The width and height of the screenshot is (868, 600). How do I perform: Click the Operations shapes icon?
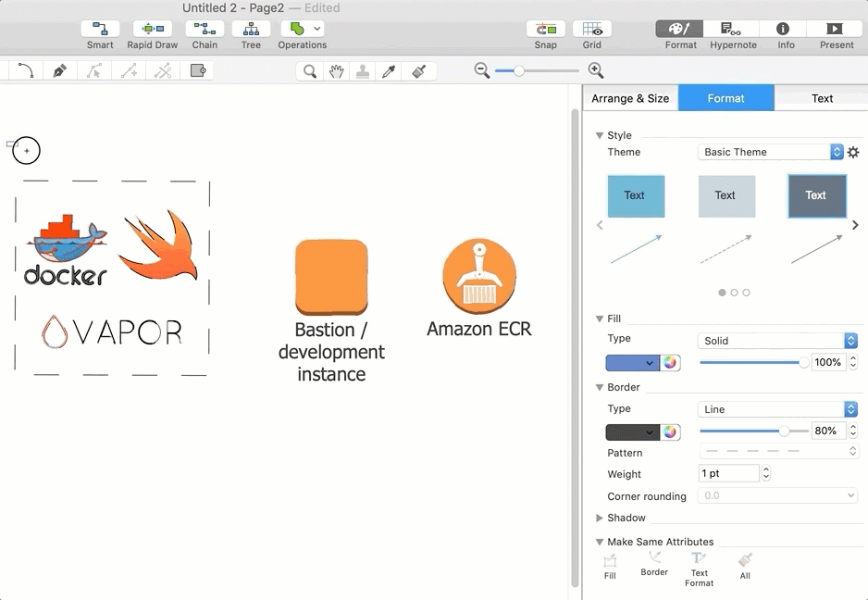[297, 29]
